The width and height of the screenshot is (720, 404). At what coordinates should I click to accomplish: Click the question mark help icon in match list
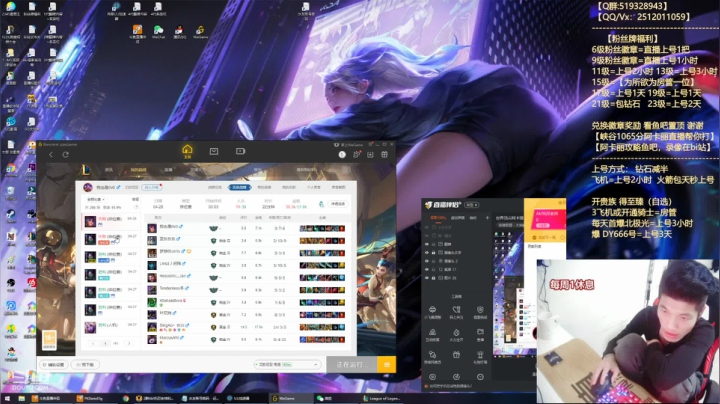(136, 208)
